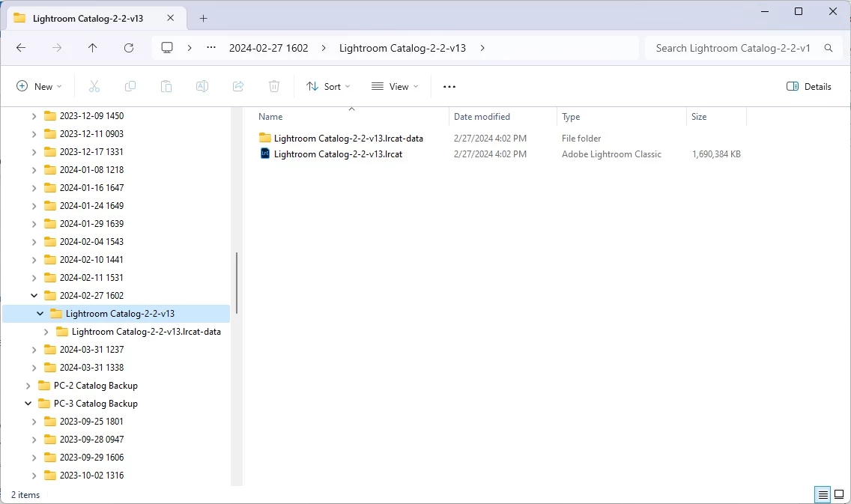Viewport: 851px width, 504px height.
Task: Click chevron after 2024-02-27 1602 breadcrumb
Action: 324,48
